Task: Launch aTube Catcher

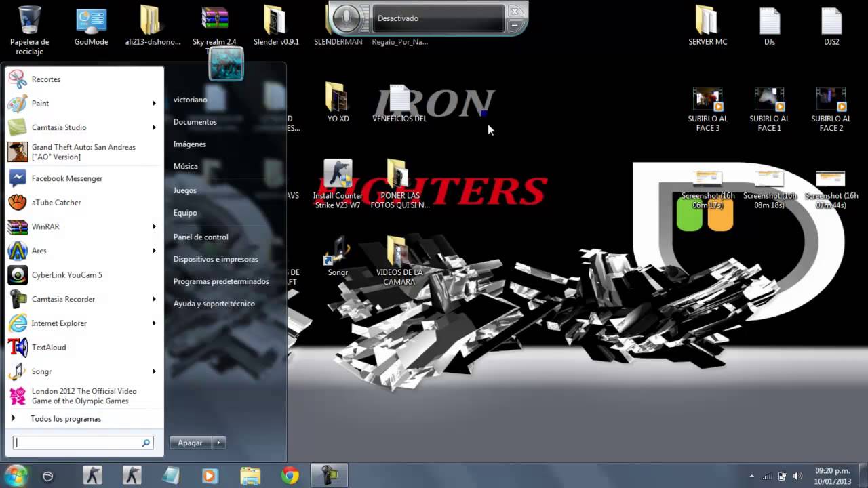Action: coord(84,203)
